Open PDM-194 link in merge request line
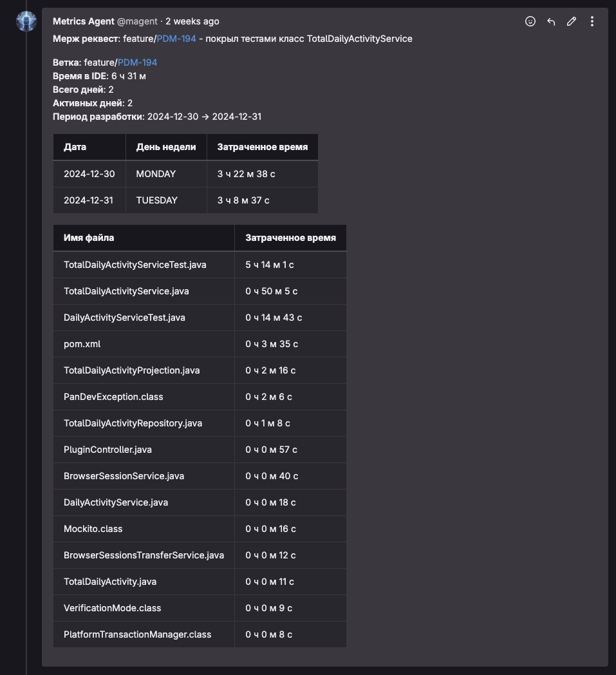Viewport: 616px width, 675px height. click(176, 39)
